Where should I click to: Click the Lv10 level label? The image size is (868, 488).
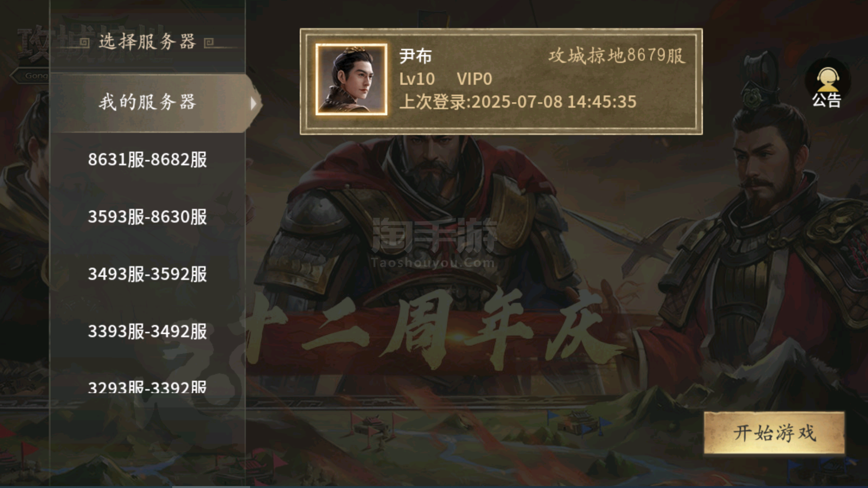point(417,79)
